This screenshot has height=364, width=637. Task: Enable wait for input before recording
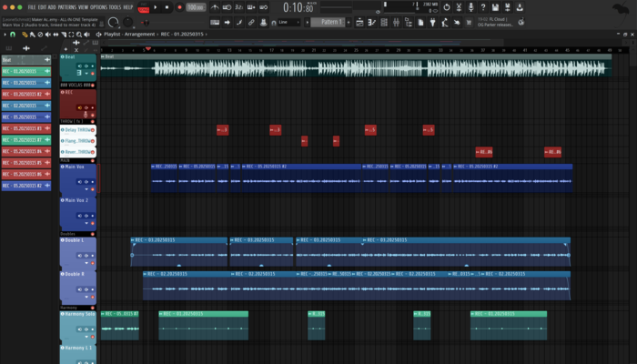227,7
